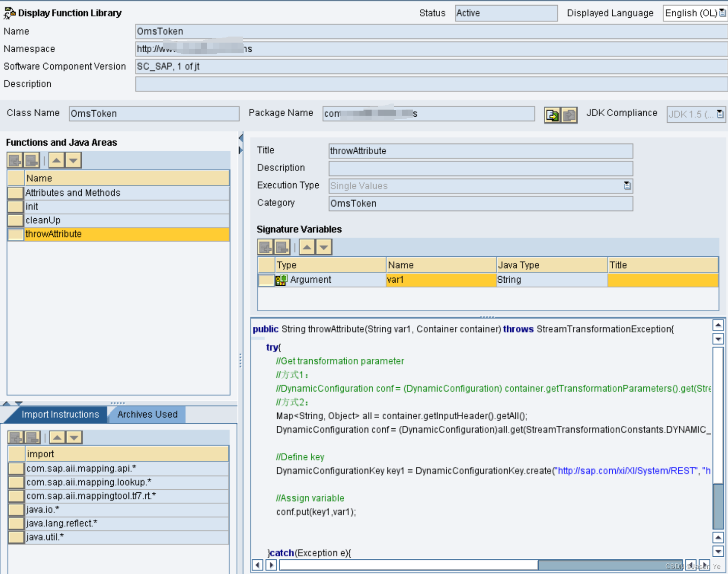Click horizontal scroll left arrow in code editor
Image resolution: width=728 pixels, height=574 pixels.
257,565
